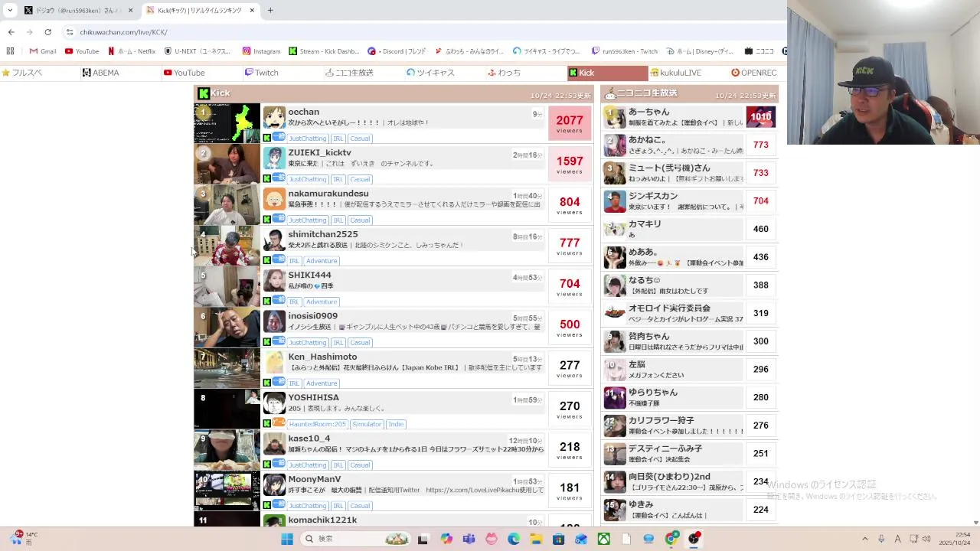
Task: Close the Kick realtime ranking browser tab
Action: pos(252,10)
